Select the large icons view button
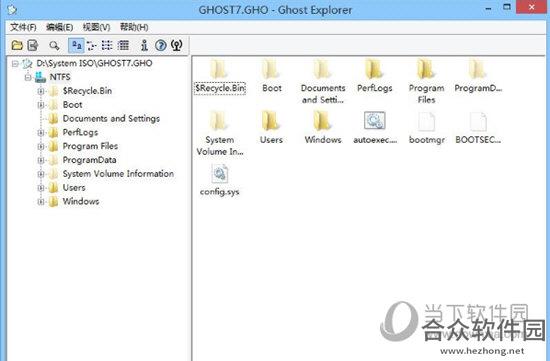Screen dimensions: 550x361 (x=76, y=45)
